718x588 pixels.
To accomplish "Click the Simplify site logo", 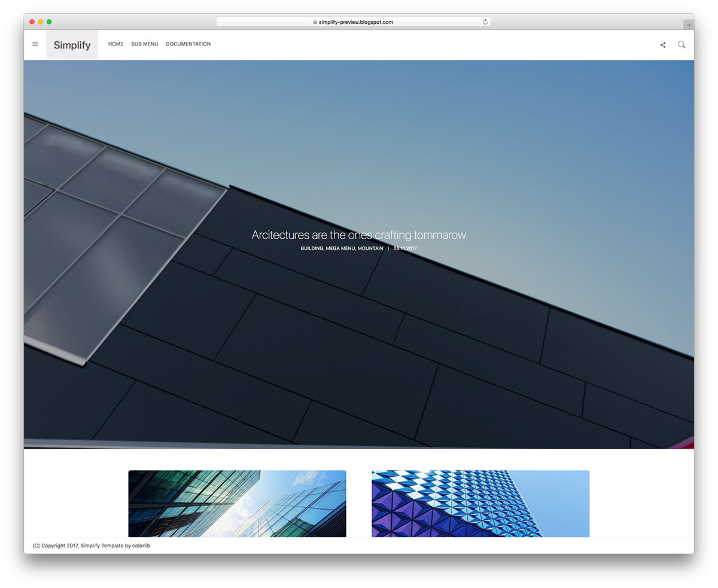I will pos(72,45).
